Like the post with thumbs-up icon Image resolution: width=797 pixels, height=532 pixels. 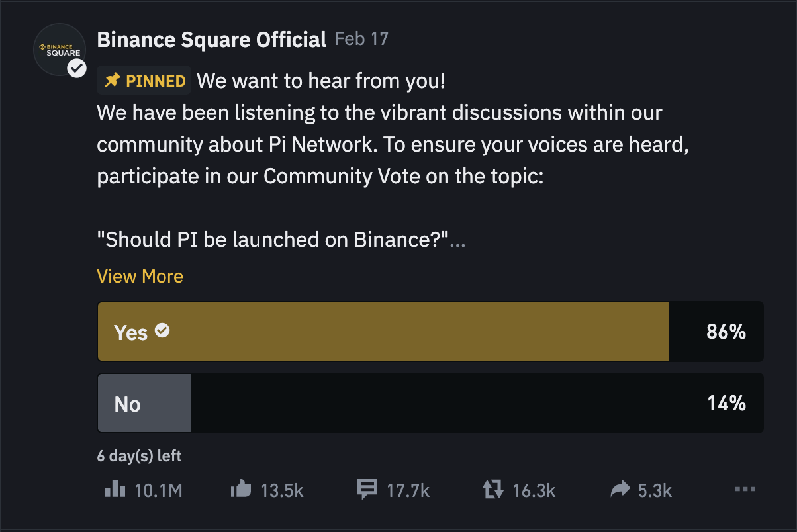[x=241, y=490]
